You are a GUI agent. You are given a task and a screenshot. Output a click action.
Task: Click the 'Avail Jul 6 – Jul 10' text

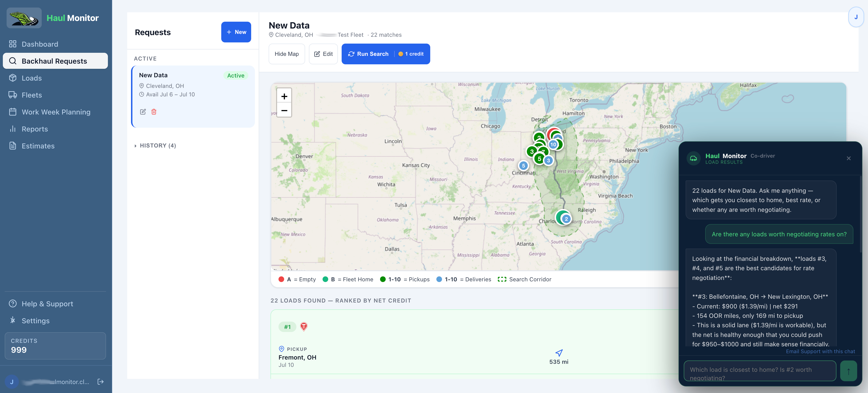click(170, 94)
